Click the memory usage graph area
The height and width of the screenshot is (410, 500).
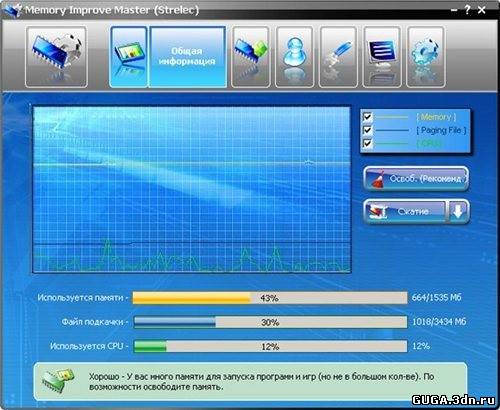[192, 189]
